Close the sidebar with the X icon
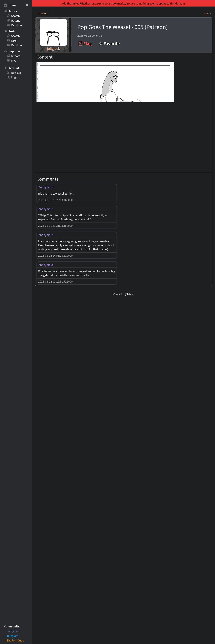This screenshot has height=644, width=215. [27, 5]
